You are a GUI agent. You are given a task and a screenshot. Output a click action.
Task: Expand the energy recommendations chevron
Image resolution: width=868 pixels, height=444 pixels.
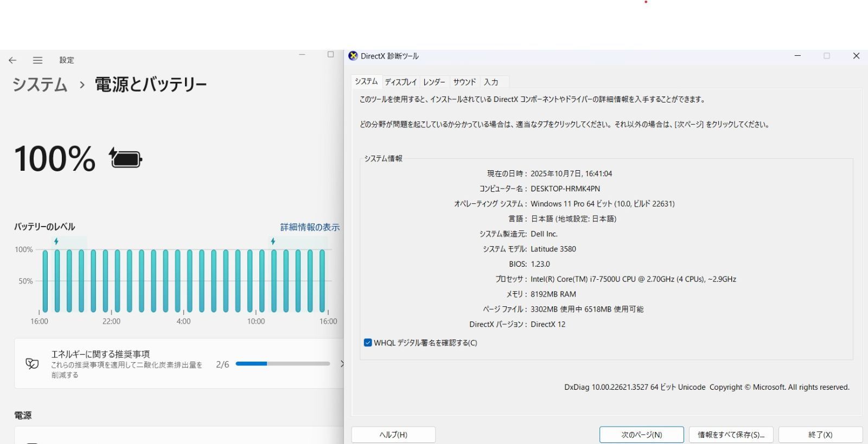pyautogui.click(x=341, y=364)
